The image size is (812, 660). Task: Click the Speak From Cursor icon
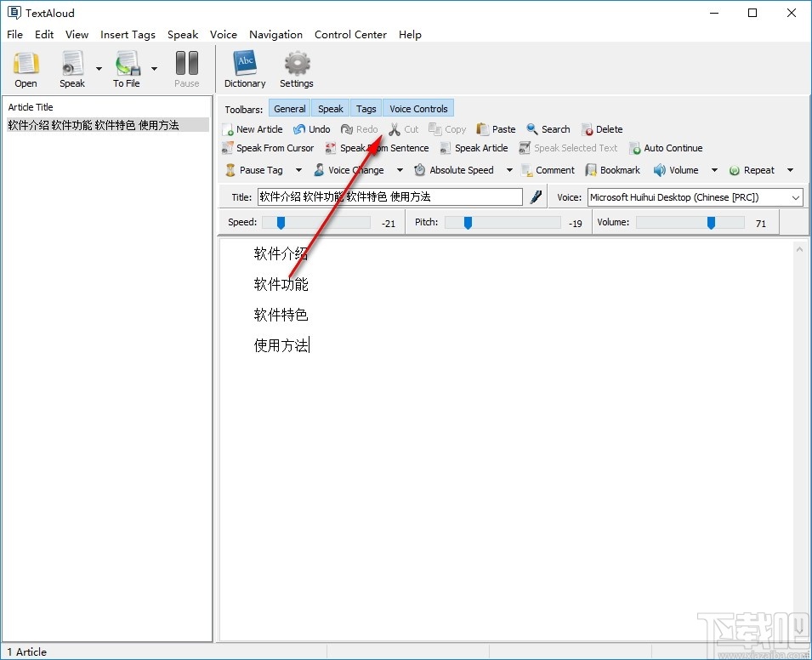pos(268,147)
